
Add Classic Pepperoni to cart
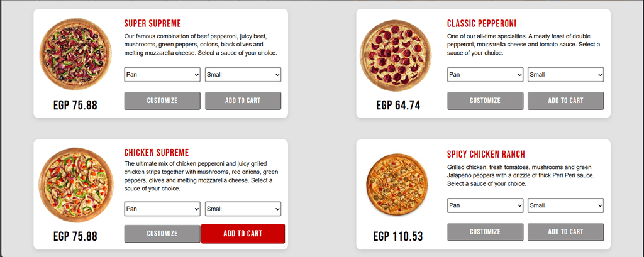coord(565,101)
